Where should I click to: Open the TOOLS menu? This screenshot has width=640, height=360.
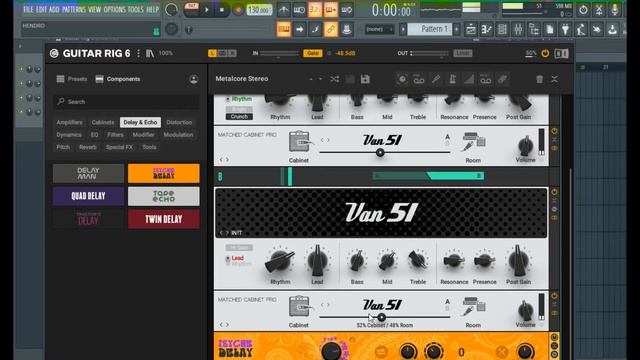click(136, 9)
